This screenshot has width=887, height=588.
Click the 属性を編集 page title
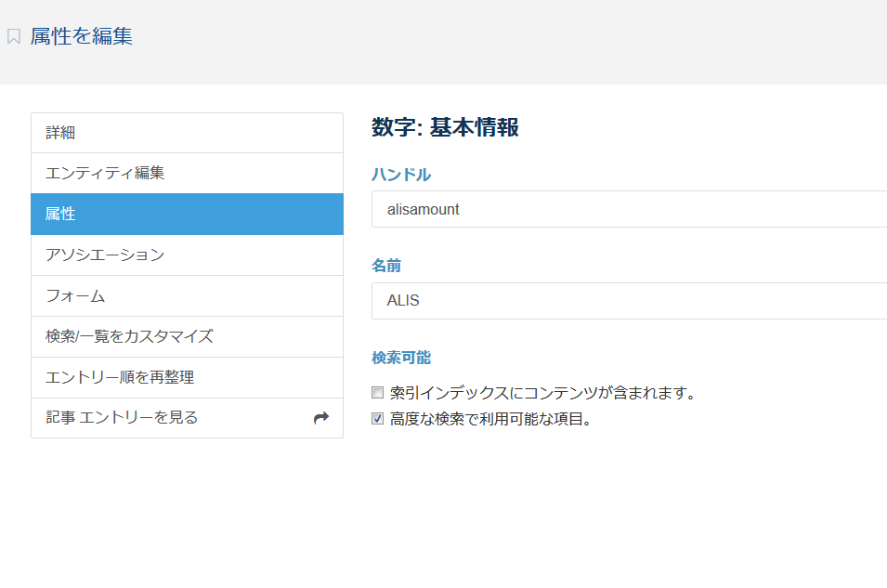pos(82,37)
